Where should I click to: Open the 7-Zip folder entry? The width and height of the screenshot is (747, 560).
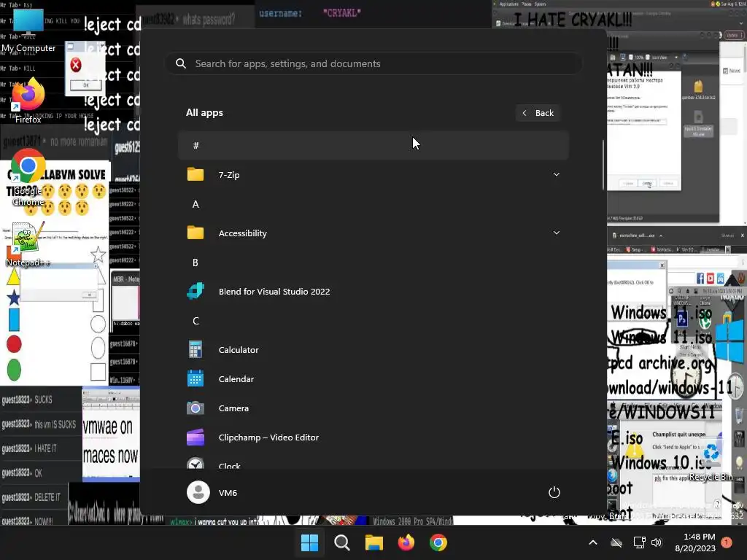373,175
